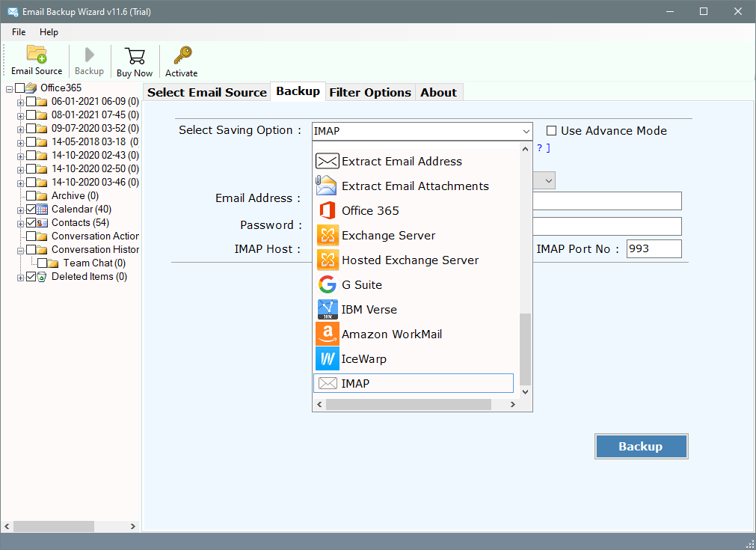Open the partially hidden dropdown behind list
Image resolution: width=756 pixels, height=550 pixels.
tap(545, 180)
